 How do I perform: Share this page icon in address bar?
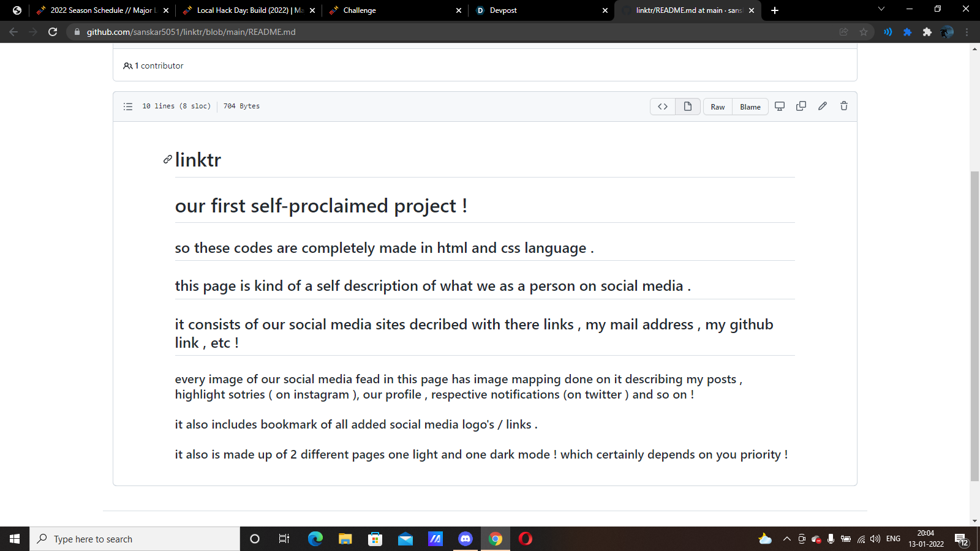(843, 32)
